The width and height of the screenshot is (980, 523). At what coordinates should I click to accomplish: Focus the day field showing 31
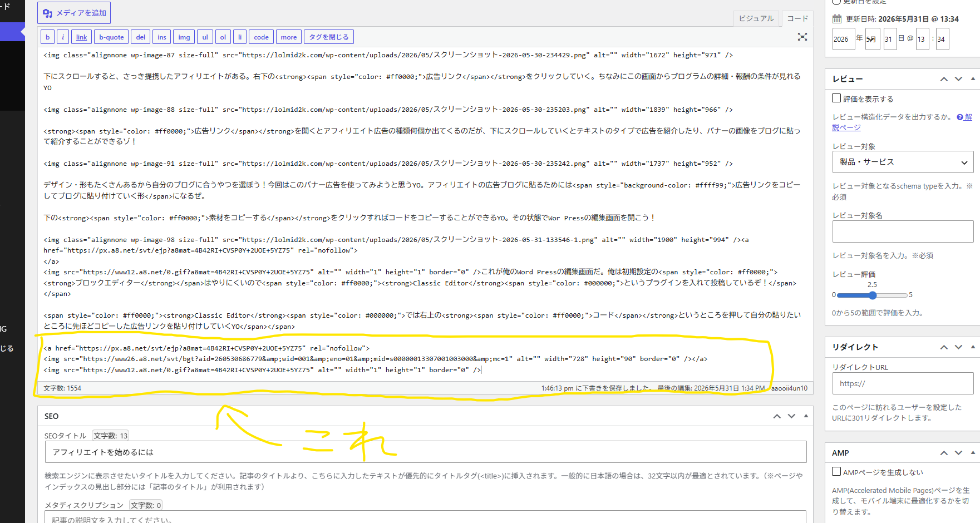click(x=890, y=39)
